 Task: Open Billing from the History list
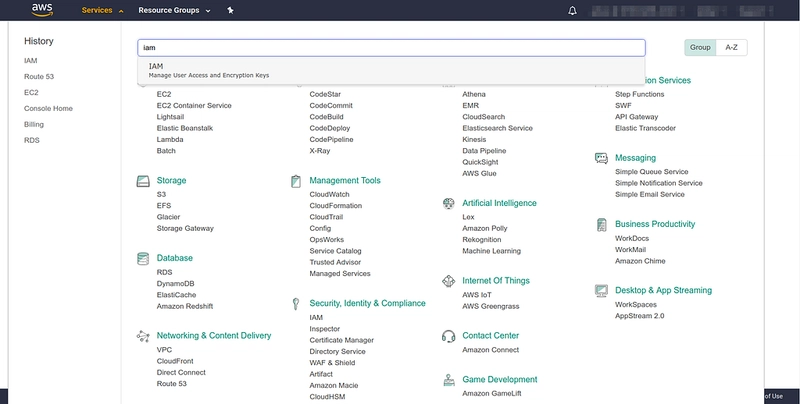pyautogui.click(x=34, y=124)
